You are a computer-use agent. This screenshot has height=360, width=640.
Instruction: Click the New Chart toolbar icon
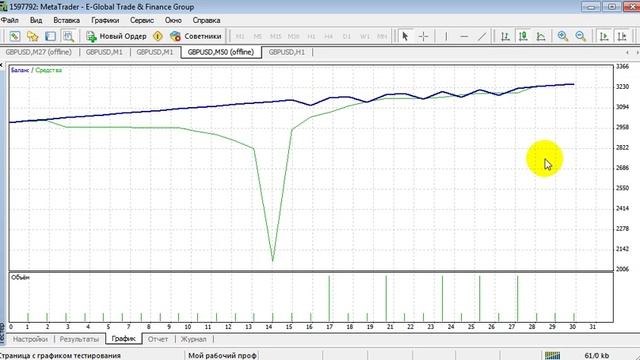(x=15, y=36)
